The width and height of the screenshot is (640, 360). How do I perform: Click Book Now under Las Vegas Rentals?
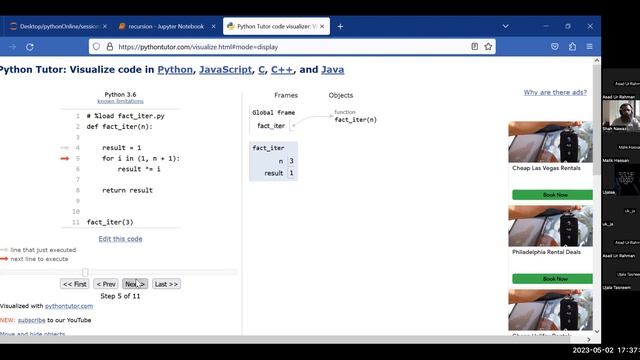click(553, 195)
